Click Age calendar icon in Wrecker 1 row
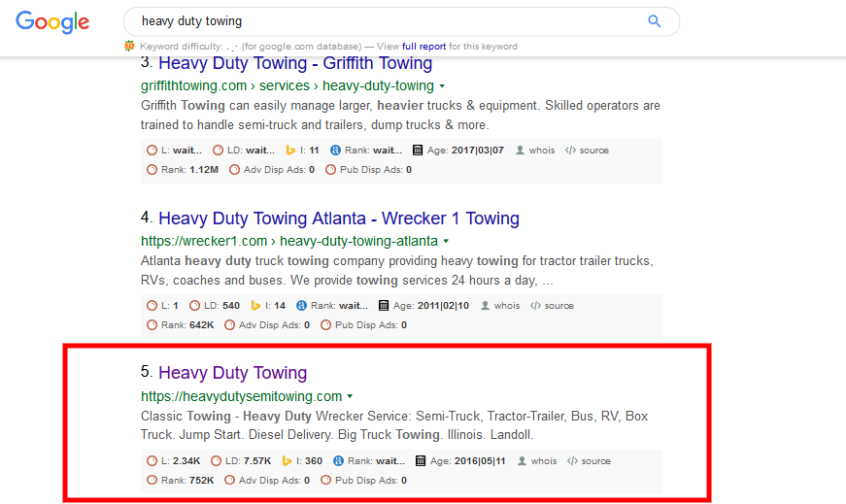Viewport: 846px width, 504px height. (x=384, y=306)
